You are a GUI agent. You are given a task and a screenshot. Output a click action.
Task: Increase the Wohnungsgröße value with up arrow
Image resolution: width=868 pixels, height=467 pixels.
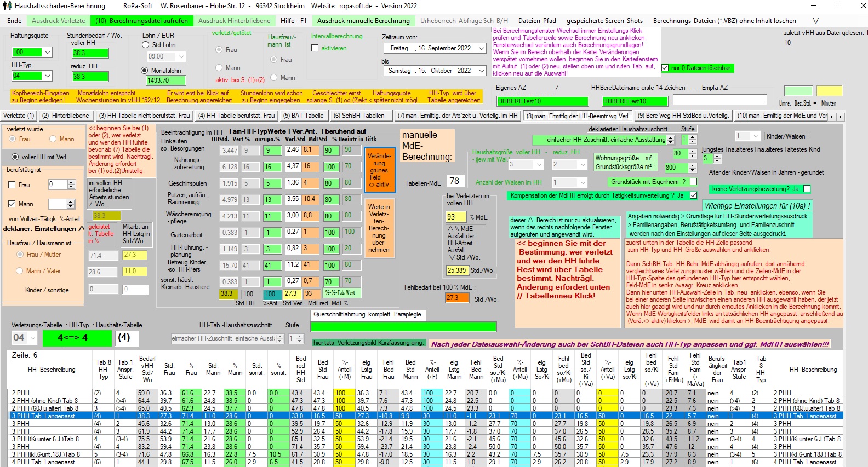692,151
